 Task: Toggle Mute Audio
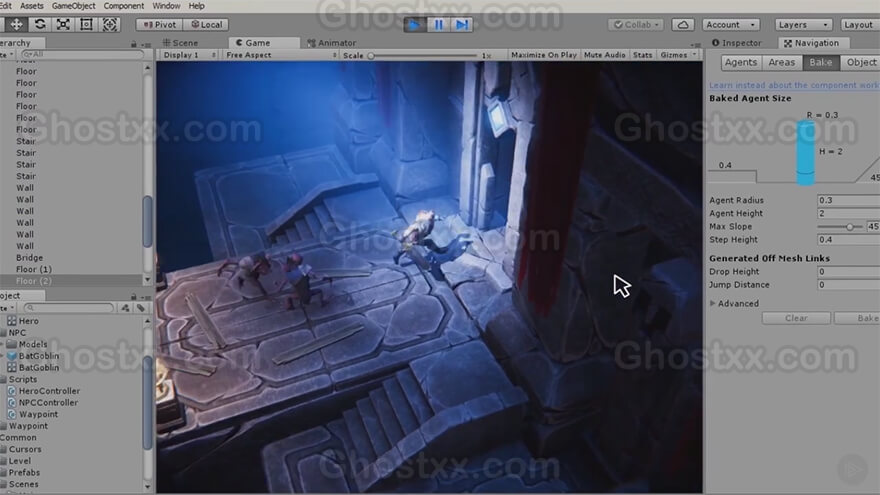(x=604, y=55)
